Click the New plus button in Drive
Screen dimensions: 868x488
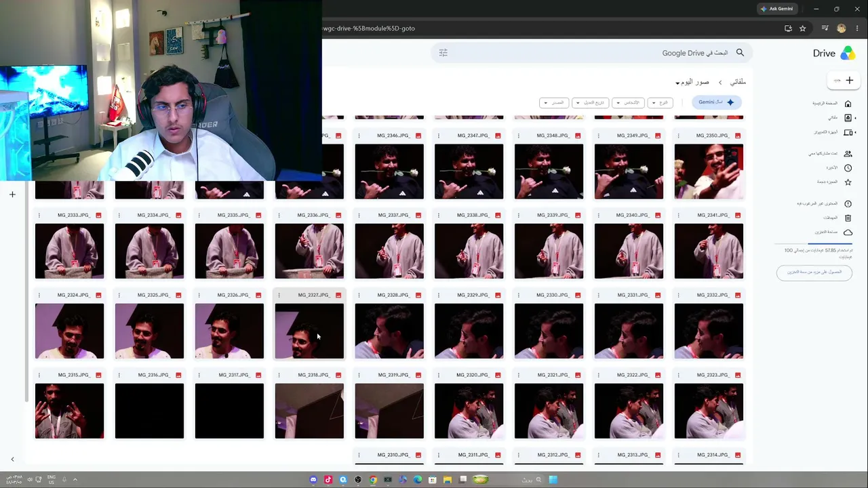tap(843, 81)
